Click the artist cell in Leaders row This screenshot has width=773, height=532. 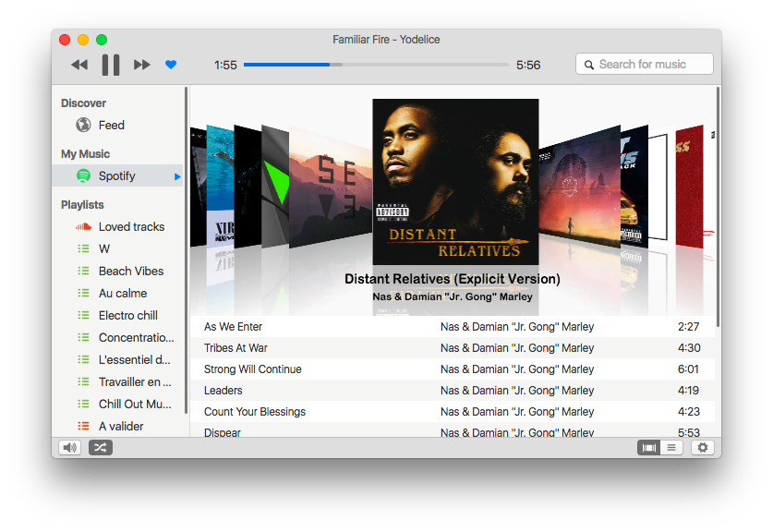517,391
